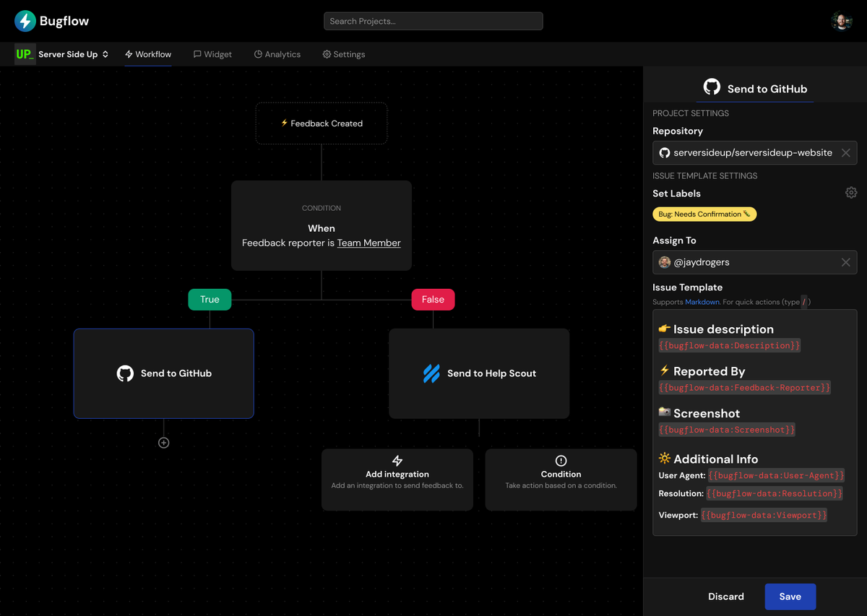Open the Markdown documentation link

coord(702,302)
